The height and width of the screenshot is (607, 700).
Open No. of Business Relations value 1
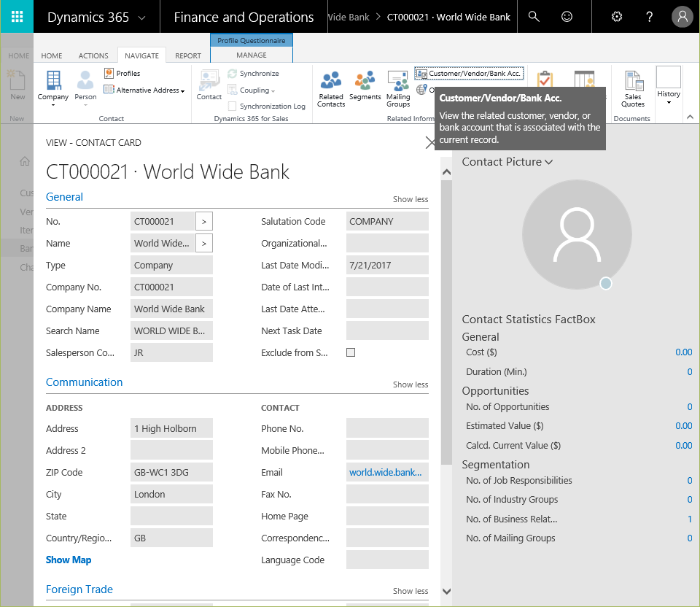[x=690, y=519]
